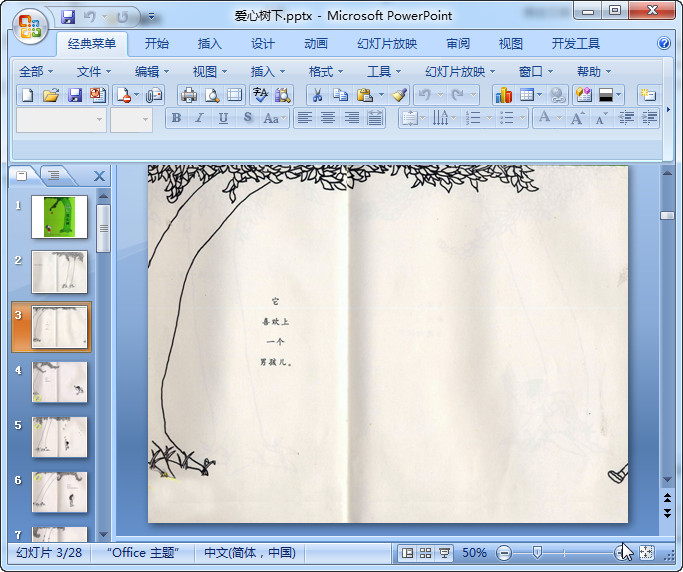Click the 中文(简体，中国) language button

point(250,553)
